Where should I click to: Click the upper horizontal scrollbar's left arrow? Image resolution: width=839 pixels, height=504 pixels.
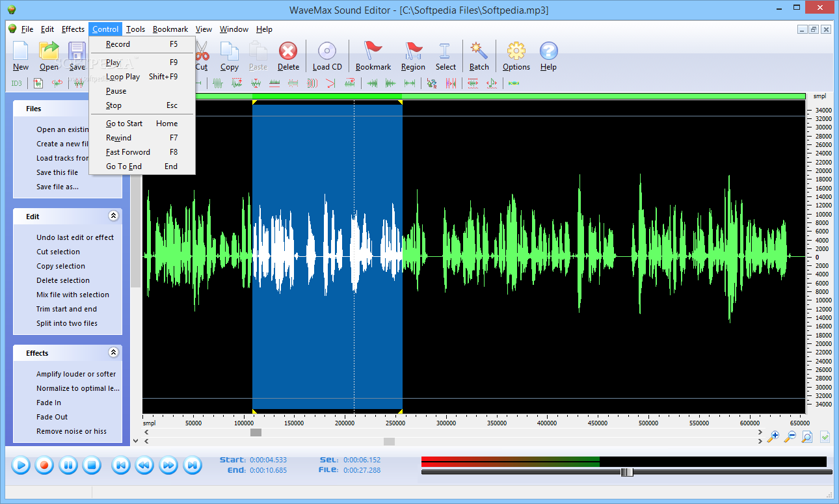click(146, 432)
